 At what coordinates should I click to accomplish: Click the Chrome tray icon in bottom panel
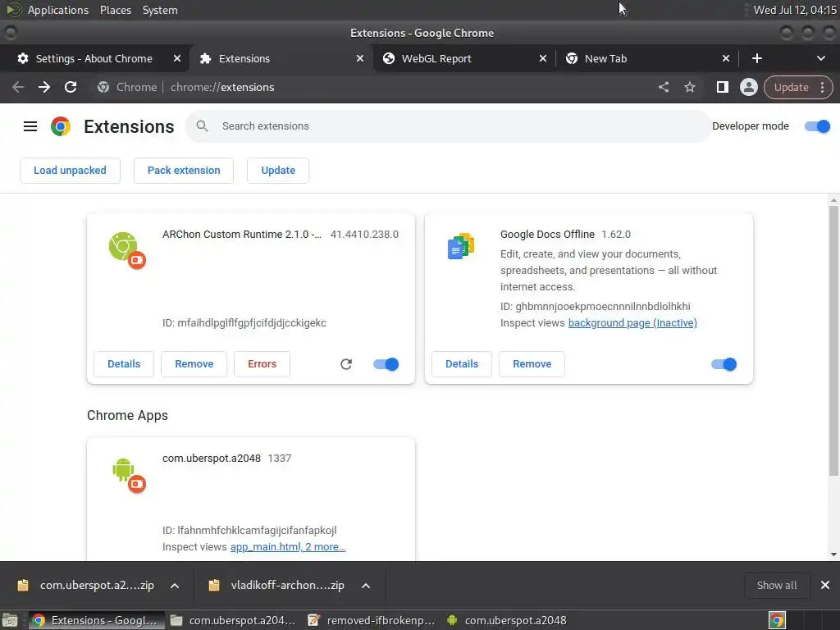777,620
